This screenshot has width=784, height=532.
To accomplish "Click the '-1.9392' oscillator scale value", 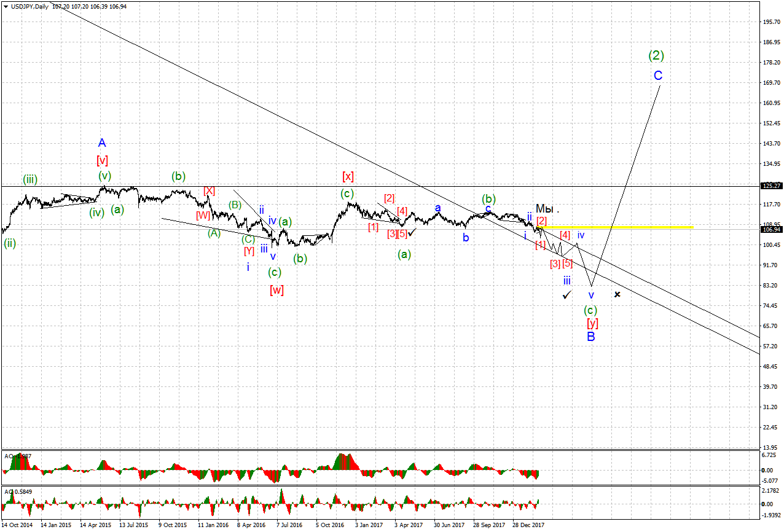I will pos(771,516).
